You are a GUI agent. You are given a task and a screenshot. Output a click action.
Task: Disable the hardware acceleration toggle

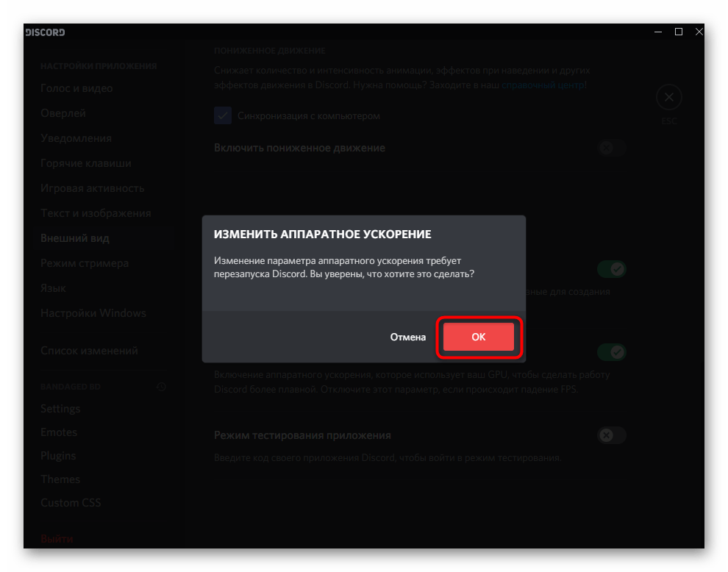click(612, 352)
